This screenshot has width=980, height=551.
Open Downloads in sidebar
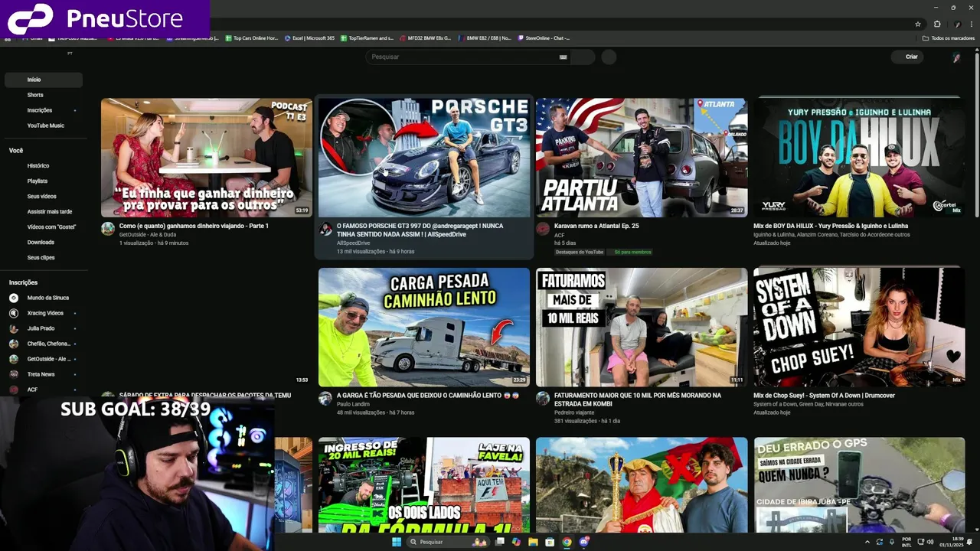[x=44, y=242]
